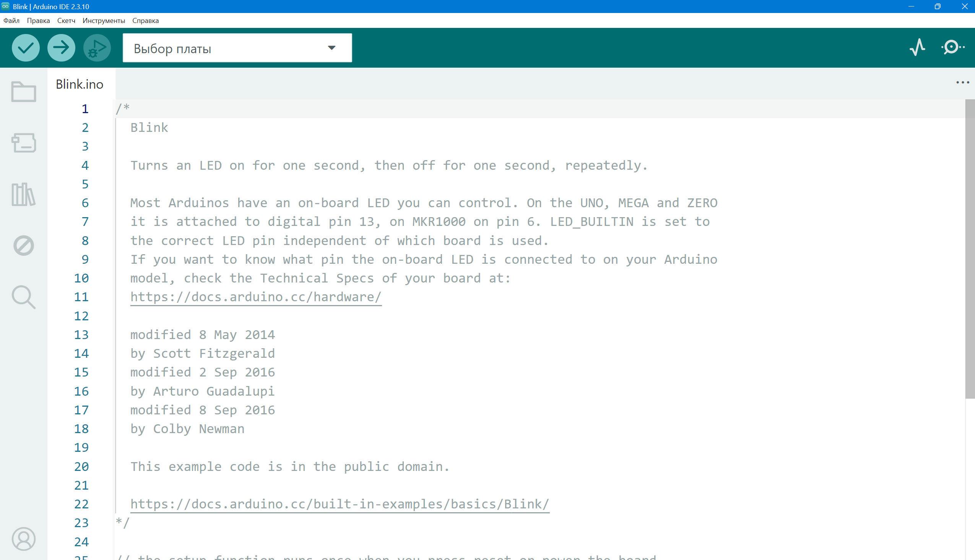Click the text 'by Scott Fitzgerald'
The image size is (975, 560).
pos(203,354)
